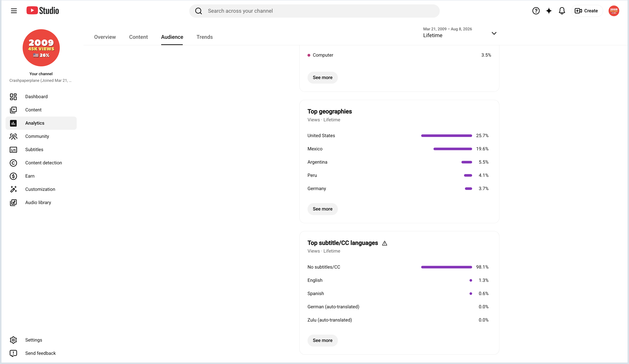Open Earn in the sidebar
Viewport: 629px width, 364px height.
[x=41, y=176]
